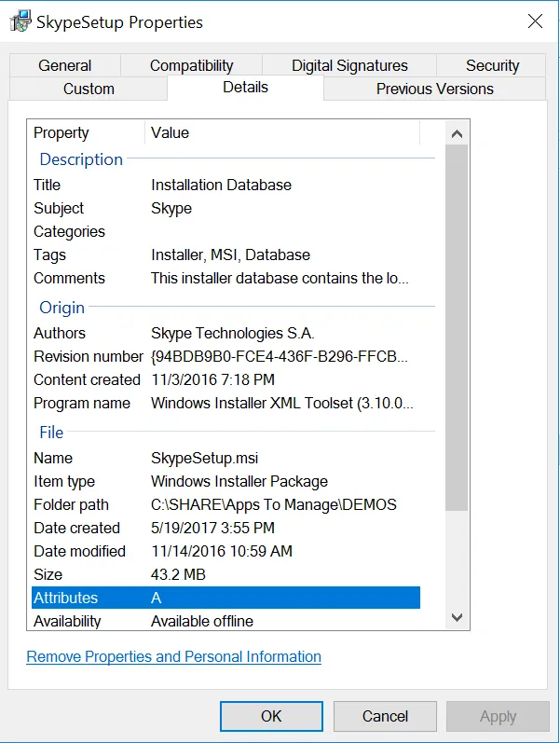
Task: Click the scroll down arrow
Action: tap(457, 617)
